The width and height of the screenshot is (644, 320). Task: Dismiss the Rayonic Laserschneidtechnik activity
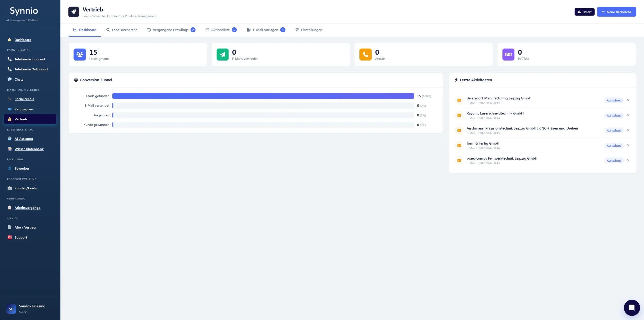pos(628,115)
